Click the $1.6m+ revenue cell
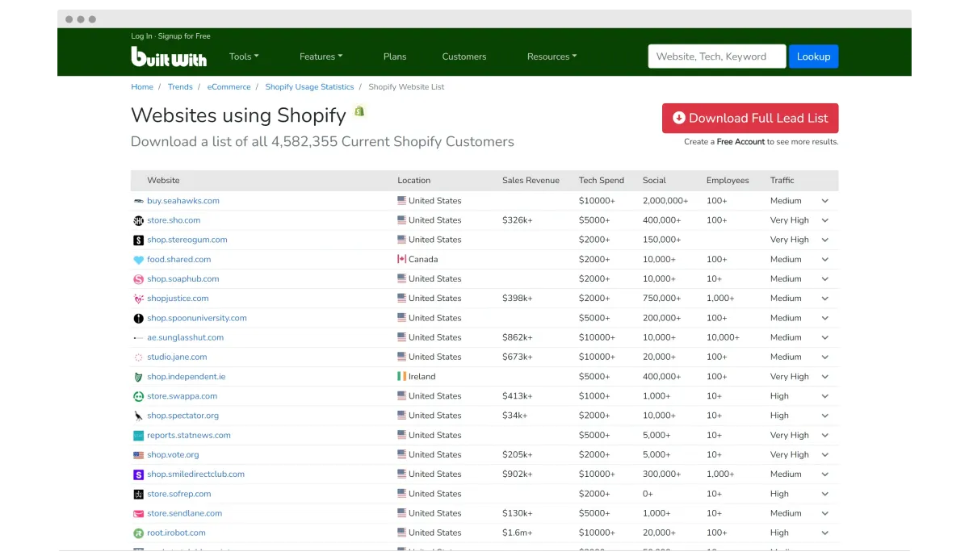 (x=517, y=533)
